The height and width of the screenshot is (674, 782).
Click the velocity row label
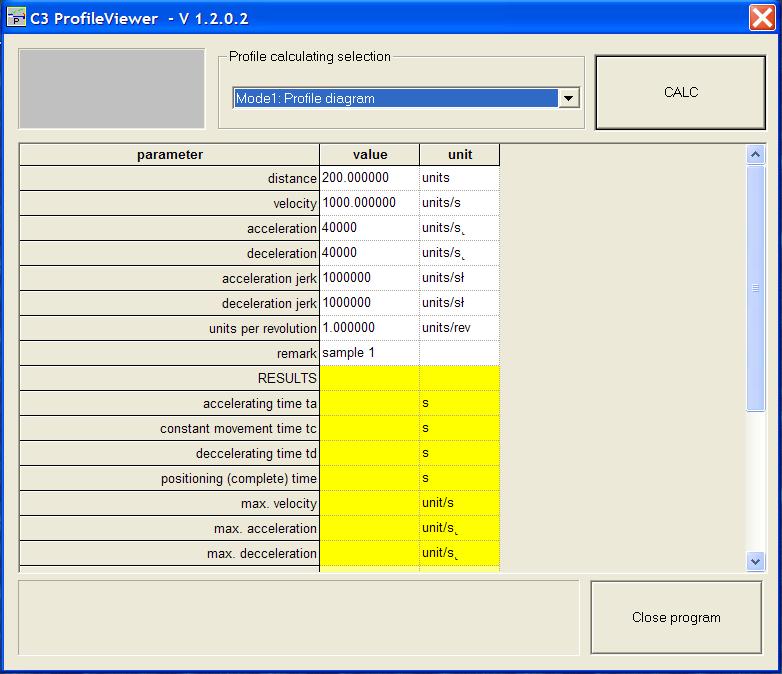pos(170,203)
